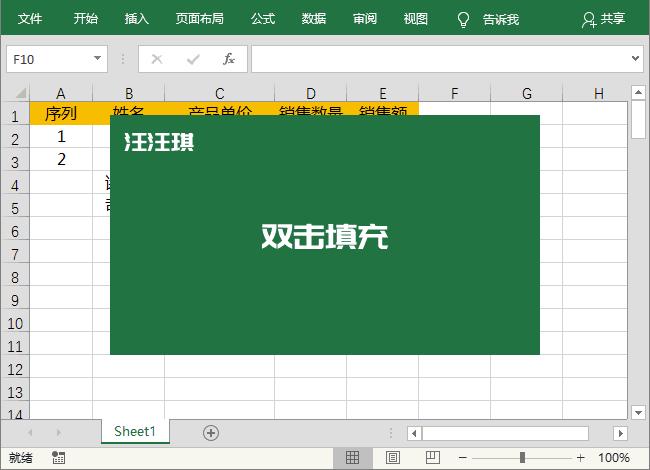Viewport: 650px width, 470px height.
Task: Open the 文件 menu
Action: click(30, 19)
